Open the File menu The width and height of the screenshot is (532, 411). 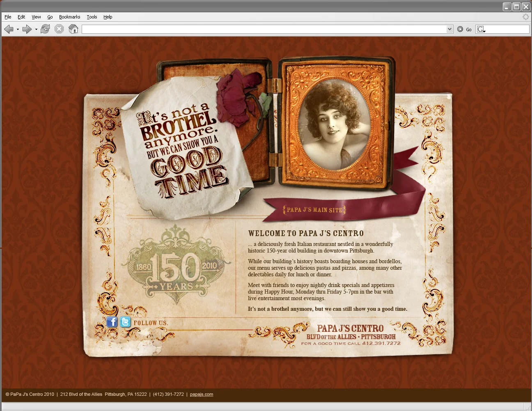click(x=8, y=17)
